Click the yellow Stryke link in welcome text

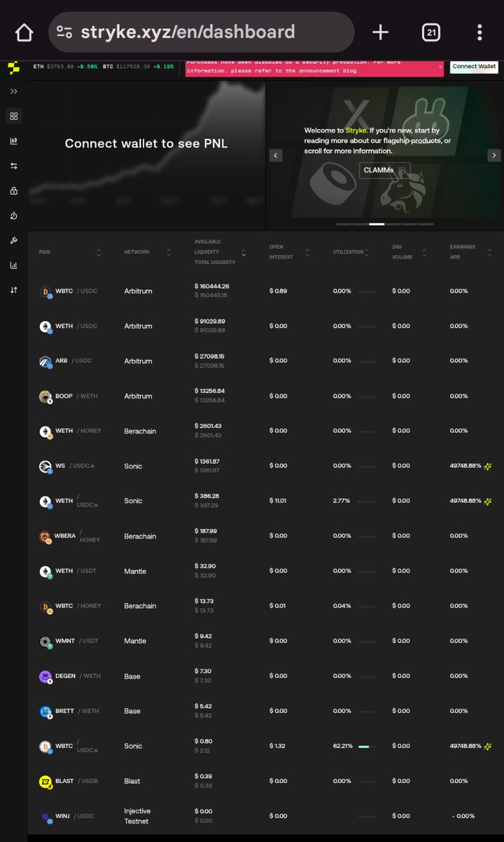tap(356, 131)
